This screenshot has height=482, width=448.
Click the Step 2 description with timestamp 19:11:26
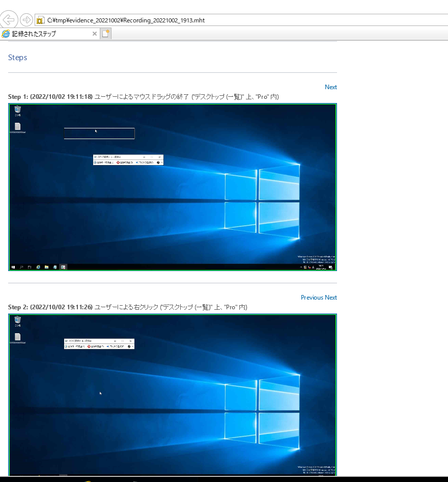(128, 307)
